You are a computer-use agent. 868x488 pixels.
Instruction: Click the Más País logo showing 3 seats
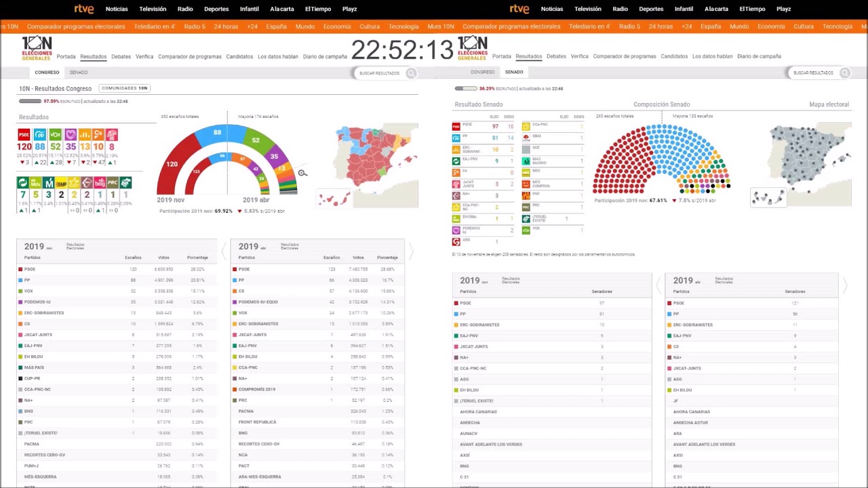[49, 182]
